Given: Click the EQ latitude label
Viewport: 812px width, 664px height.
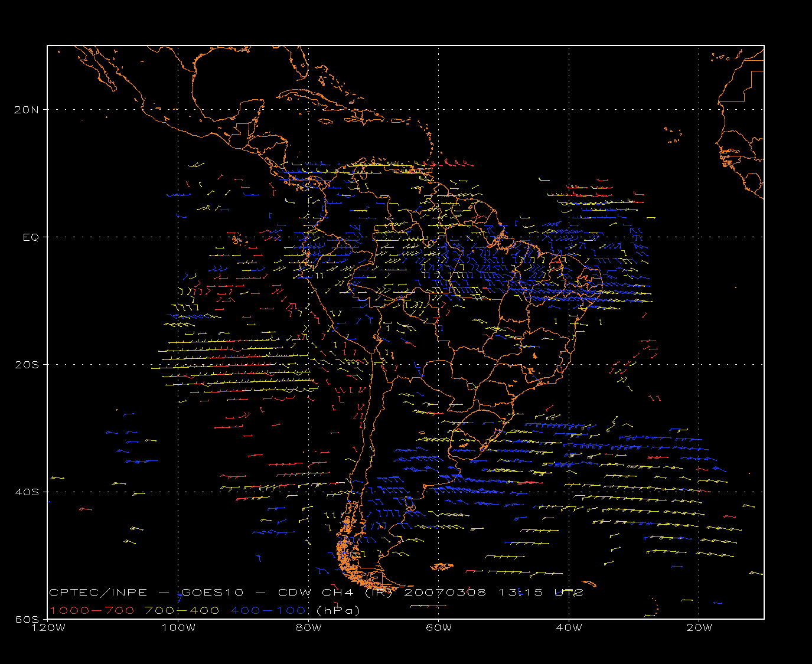Looking at the screenshot, I should tap(31, 237).
